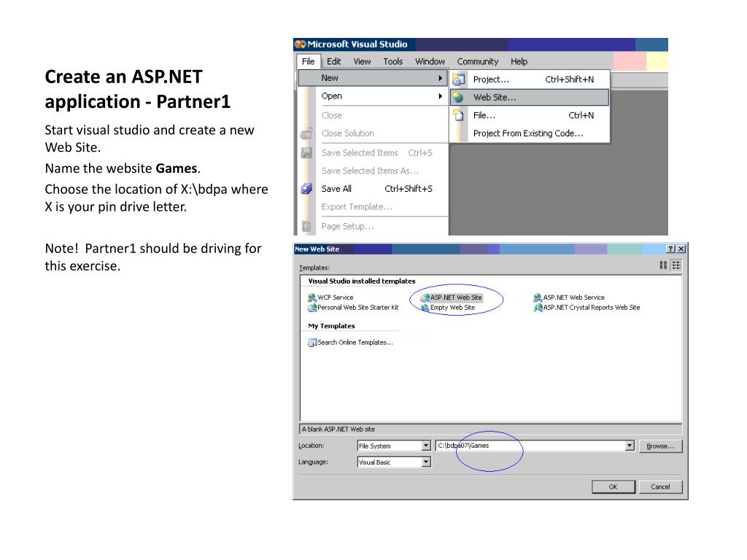Switch templates to large icons view
The width and height of the screenshot is (747, 560).
coord(663,265)
